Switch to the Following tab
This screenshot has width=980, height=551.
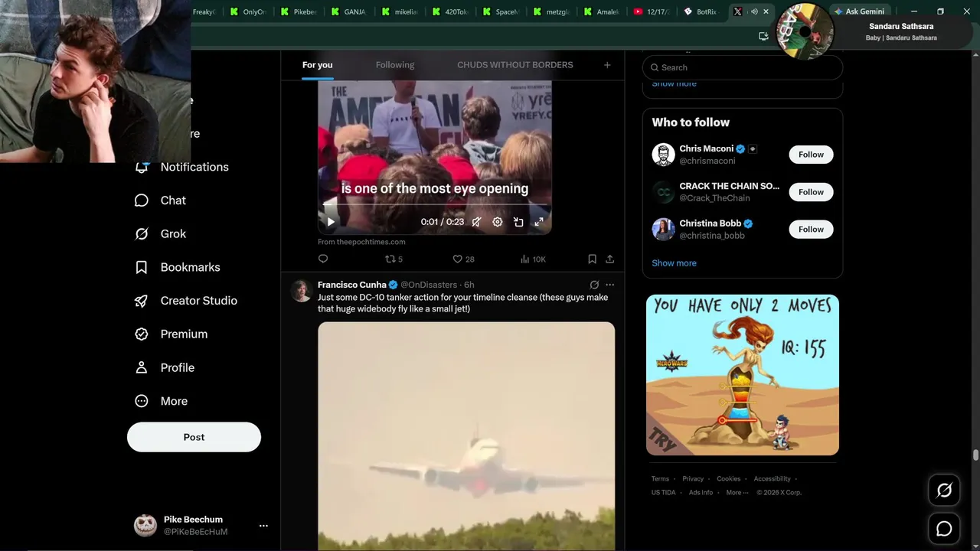point(395,65)
